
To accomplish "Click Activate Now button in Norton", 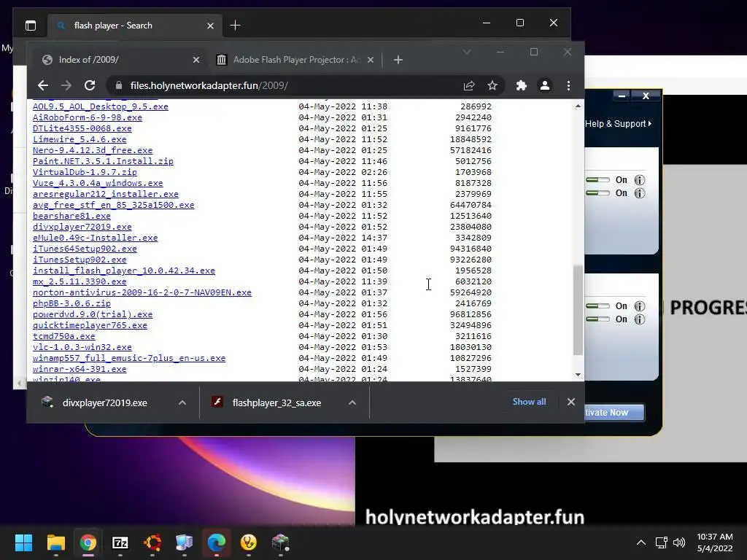I will [614, 413].
